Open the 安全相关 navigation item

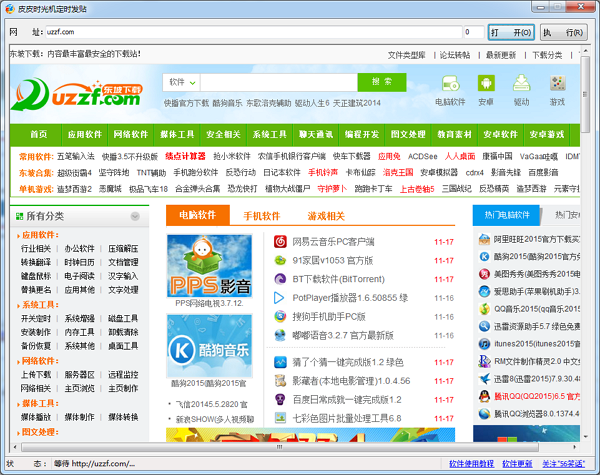point(223,134)
